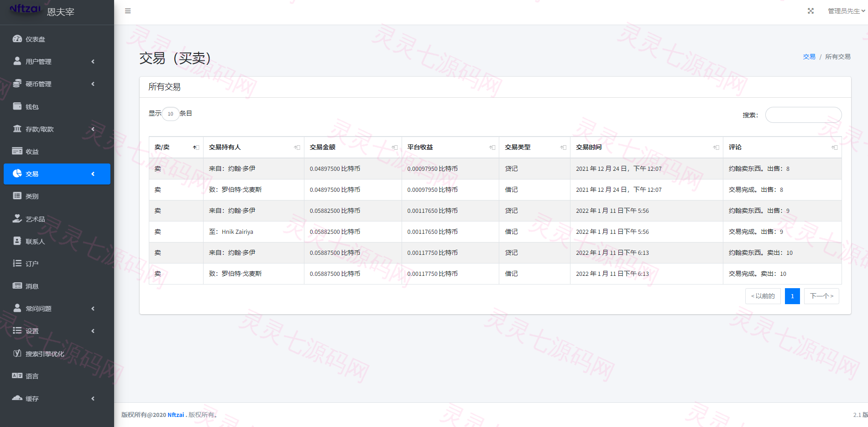Focus the 搜索 search input field
This screenshot has height=427, width=868.
click(803, 115)
